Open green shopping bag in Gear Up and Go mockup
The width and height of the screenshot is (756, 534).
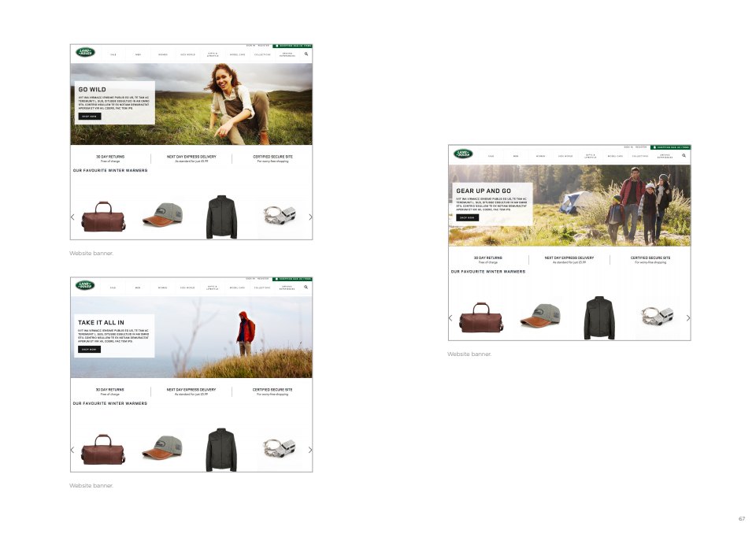click(670, 147)
